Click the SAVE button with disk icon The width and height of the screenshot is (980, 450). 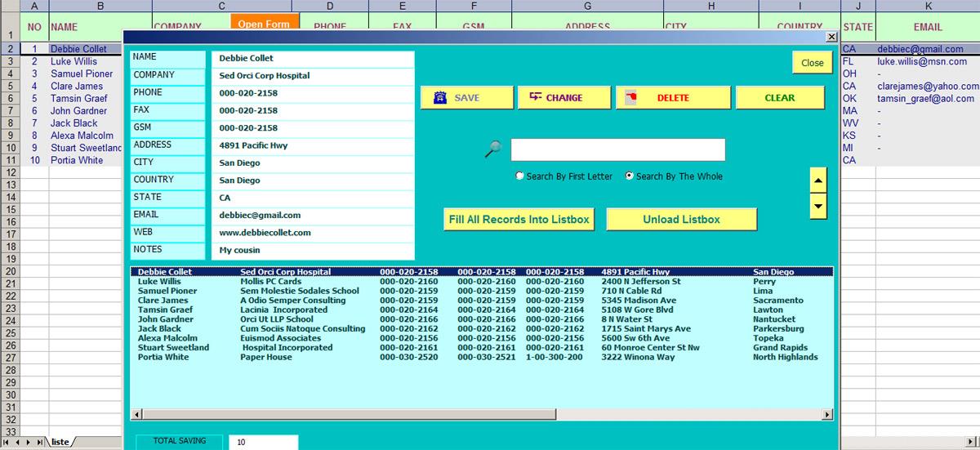tap(466, 98)
